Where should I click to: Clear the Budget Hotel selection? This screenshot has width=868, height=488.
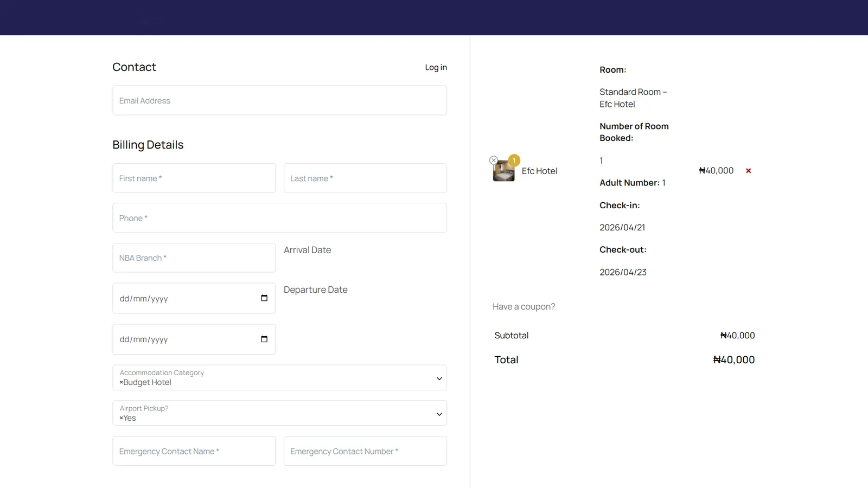click(122, 383)
